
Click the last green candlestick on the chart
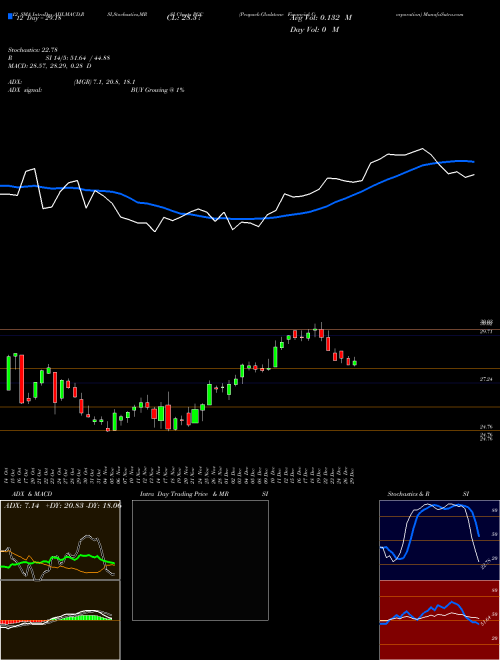tap(355, 362)
